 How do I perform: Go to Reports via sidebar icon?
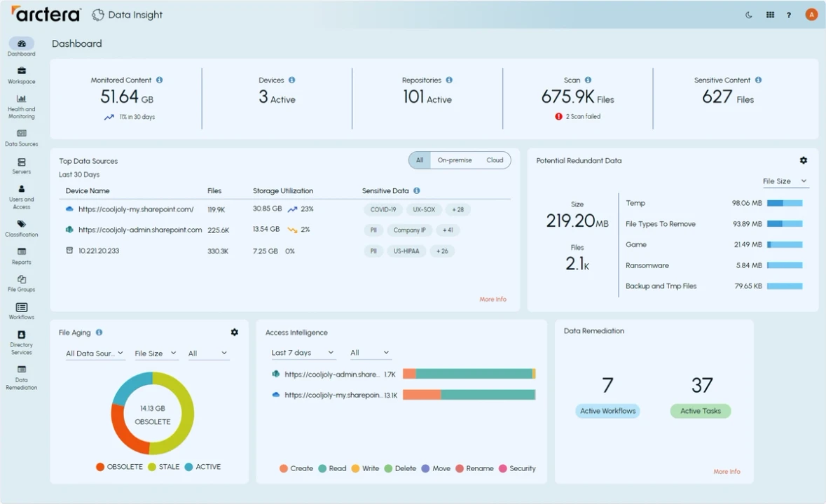(21, 256)
